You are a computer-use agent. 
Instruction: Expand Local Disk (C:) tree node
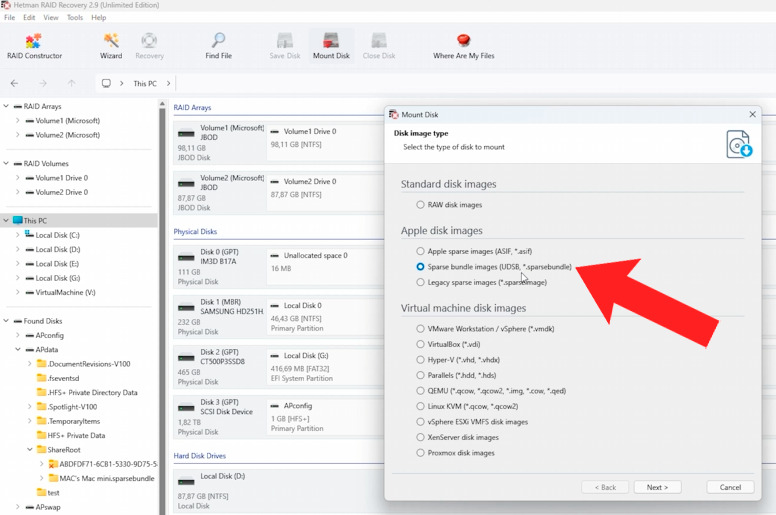point(18,235)
